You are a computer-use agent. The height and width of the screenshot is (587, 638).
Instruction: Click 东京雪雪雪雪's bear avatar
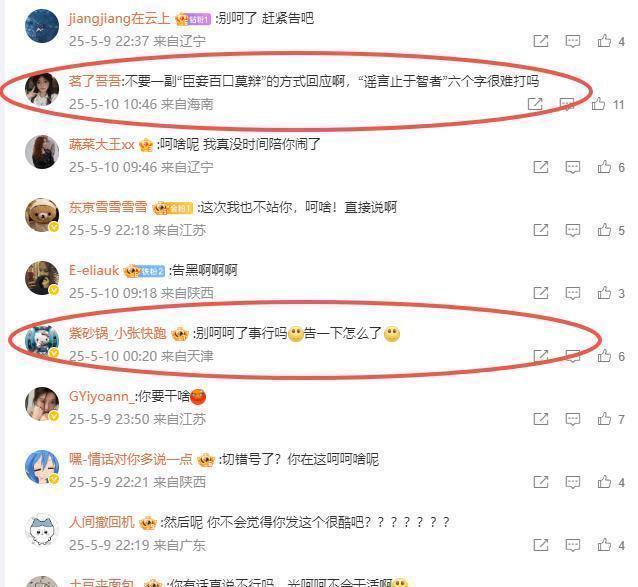[x=42, y=215]
